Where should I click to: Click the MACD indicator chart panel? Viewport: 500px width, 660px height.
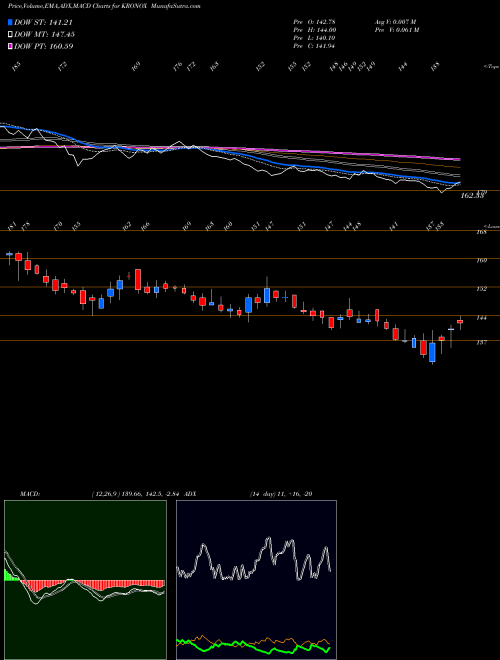[85, 580]
